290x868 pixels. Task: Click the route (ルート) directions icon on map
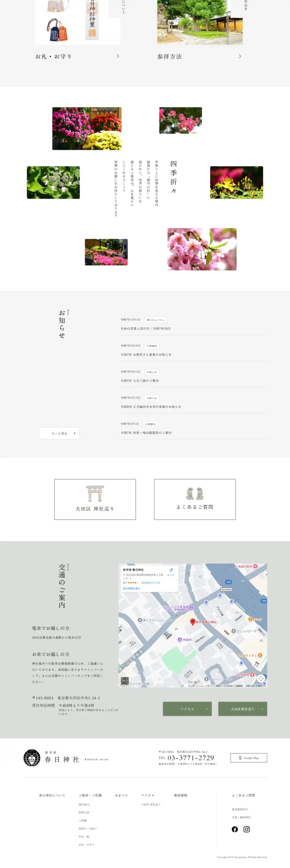pyautogui.click(x=171, y=571)
